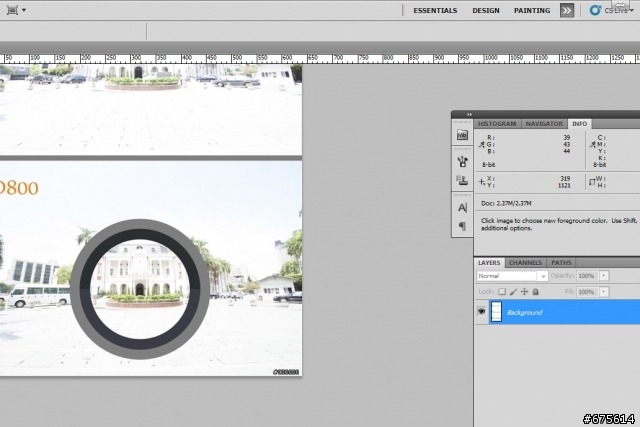This screenshot has width=640, height=427.
Task: Select the Design workspace
Action: point(486,11)
